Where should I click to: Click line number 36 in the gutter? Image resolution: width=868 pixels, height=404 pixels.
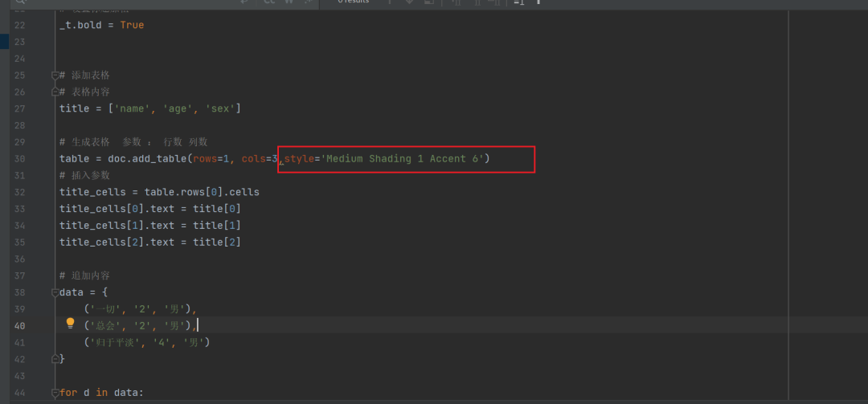(x=20, y=259)
